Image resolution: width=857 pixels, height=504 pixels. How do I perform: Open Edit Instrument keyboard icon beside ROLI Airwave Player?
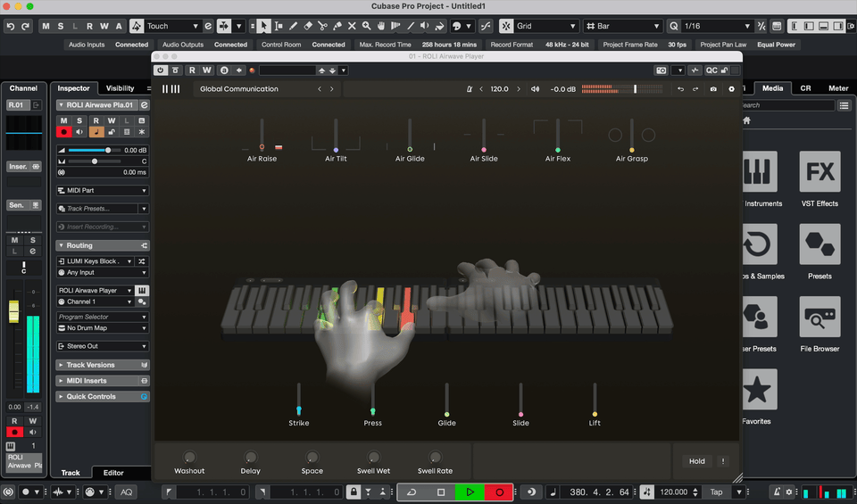(x=142, y=291)
